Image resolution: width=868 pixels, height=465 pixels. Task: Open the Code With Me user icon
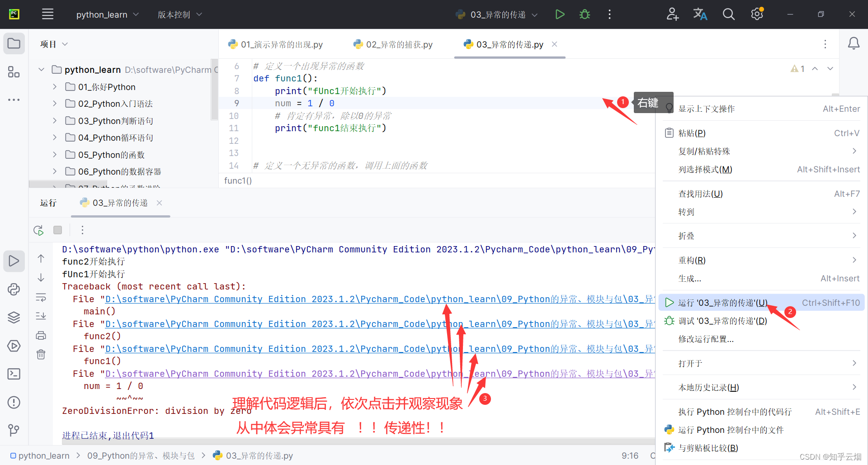(672, 14)
